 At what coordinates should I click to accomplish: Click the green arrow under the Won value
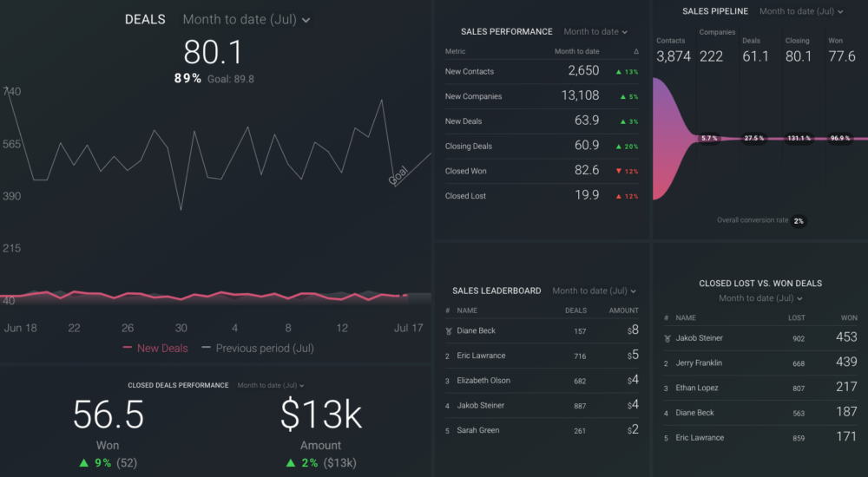click(x=83, y=463)
